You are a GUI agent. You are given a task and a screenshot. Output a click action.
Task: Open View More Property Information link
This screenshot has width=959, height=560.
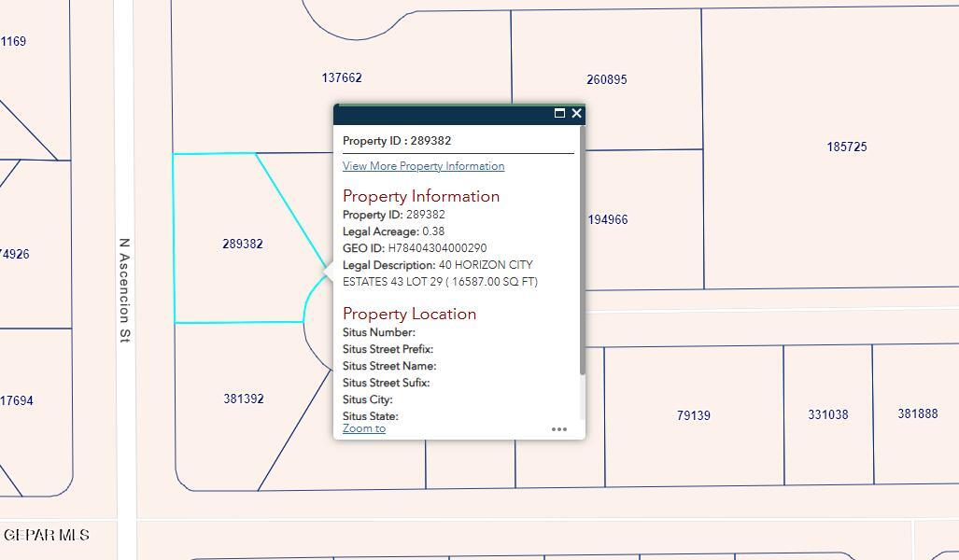pyautogui.click(x=423, y=166)
